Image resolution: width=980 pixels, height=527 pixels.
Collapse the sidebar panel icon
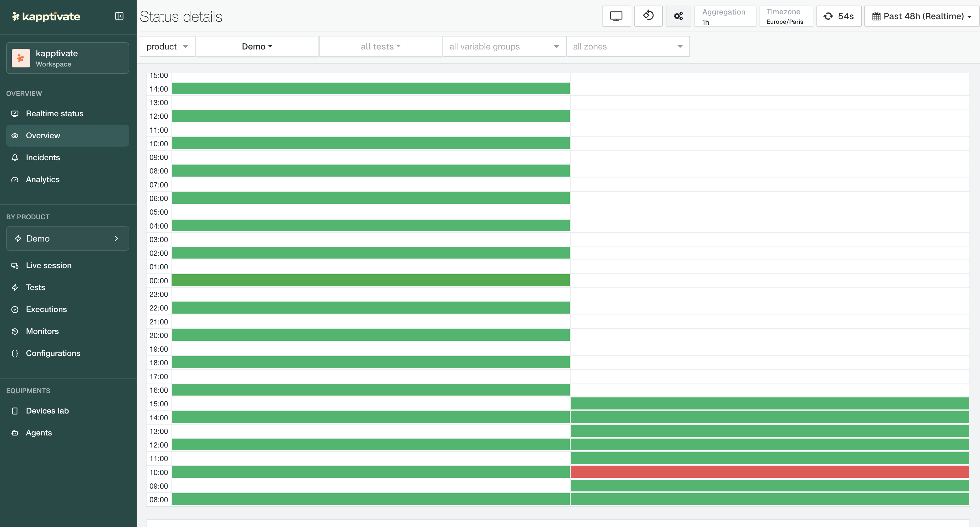119,16
